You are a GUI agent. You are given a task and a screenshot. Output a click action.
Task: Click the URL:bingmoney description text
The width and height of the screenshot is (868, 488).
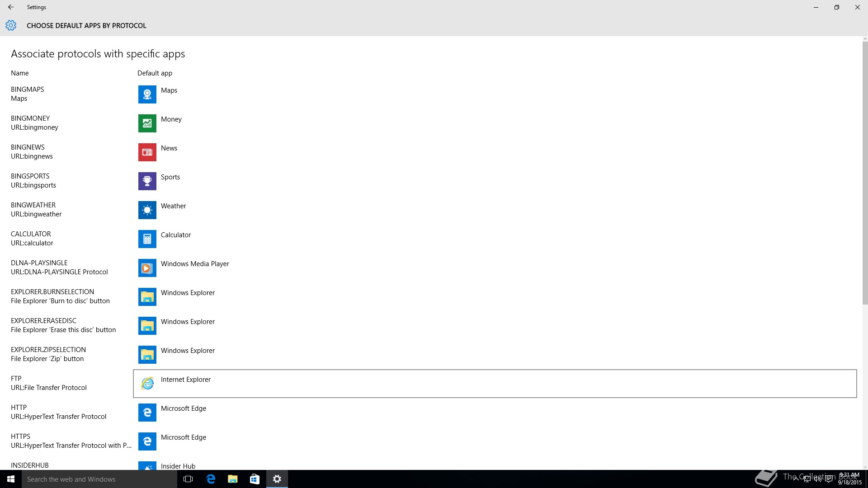click(34, 127)
